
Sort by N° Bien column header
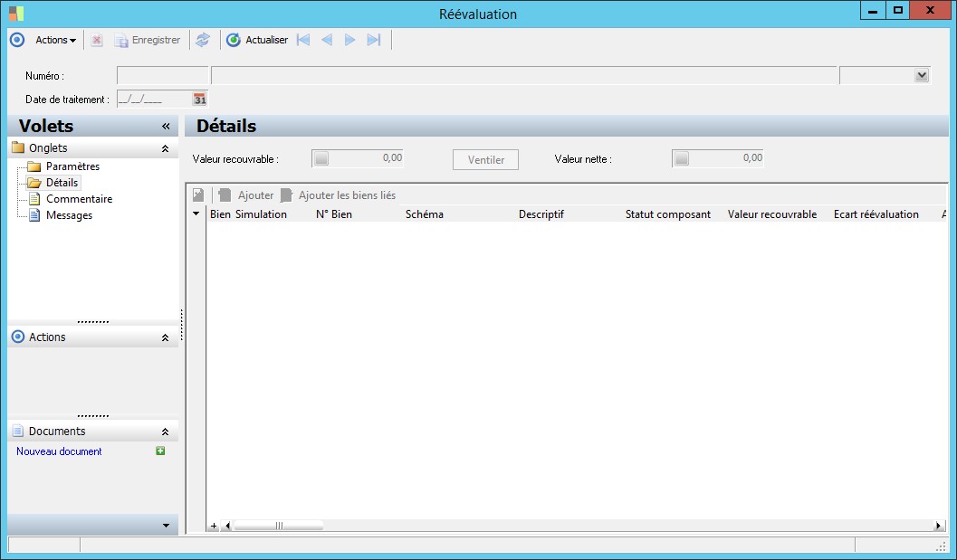334,214
